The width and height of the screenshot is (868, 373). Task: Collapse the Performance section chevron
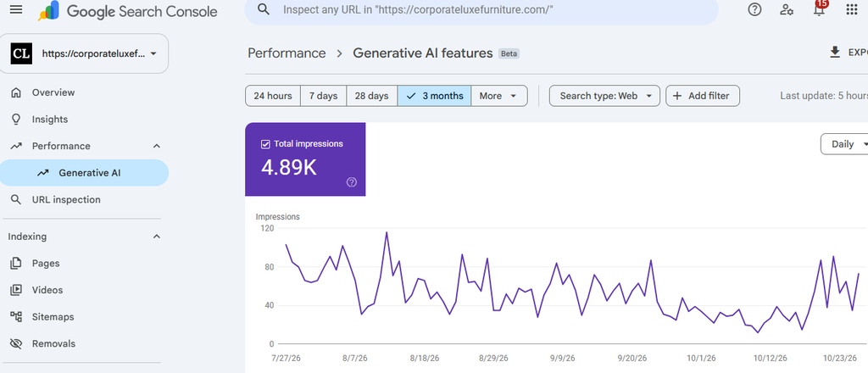pyautogui.click(x=157, y=146)
